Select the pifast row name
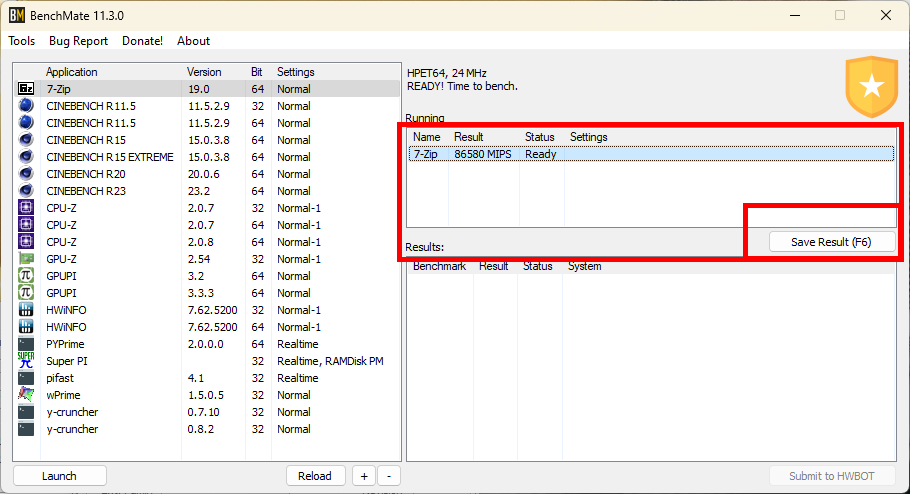910x494 pixels. pos(60,378)
